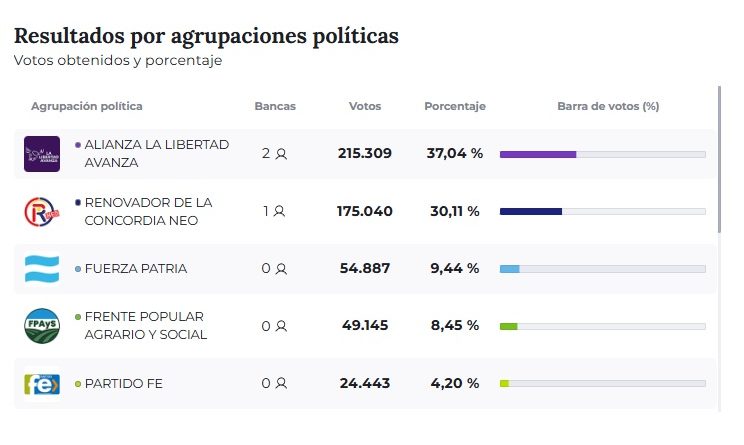Click the seat icon next to 1 banca
Image resolution: width=744 pixels, height=445 pixels.
280,212
